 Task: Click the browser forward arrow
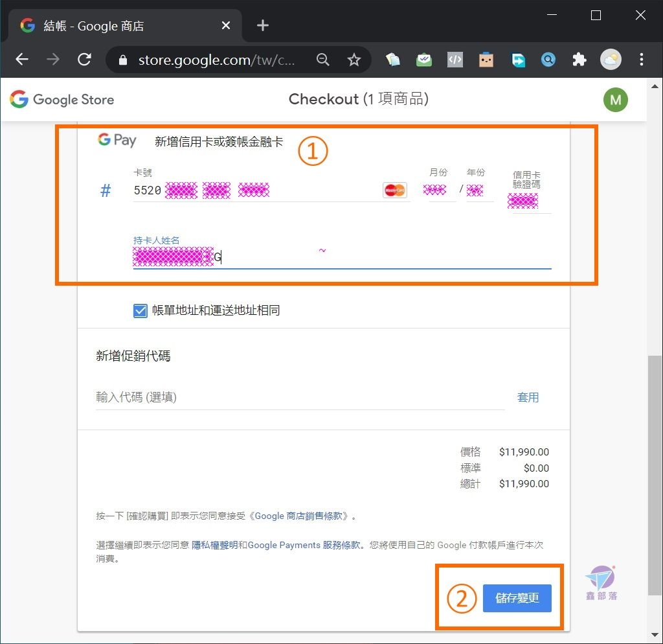point(53,59)
